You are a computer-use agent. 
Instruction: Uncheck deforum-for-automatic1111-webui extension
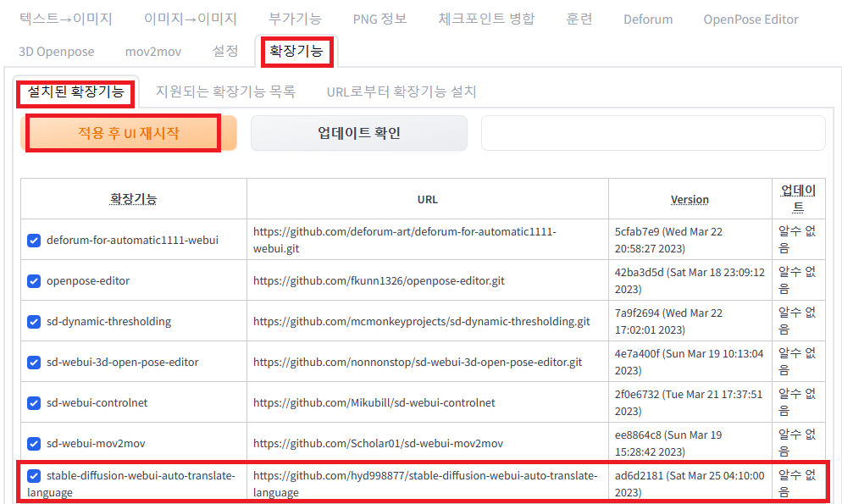click(34, 240)
